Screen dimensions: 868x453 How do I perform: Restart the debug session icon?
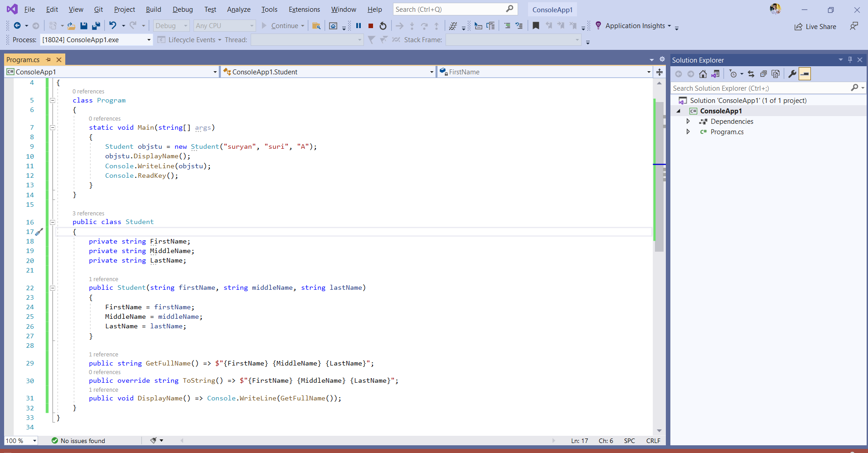pyautogui.click(x=383, y=25)
